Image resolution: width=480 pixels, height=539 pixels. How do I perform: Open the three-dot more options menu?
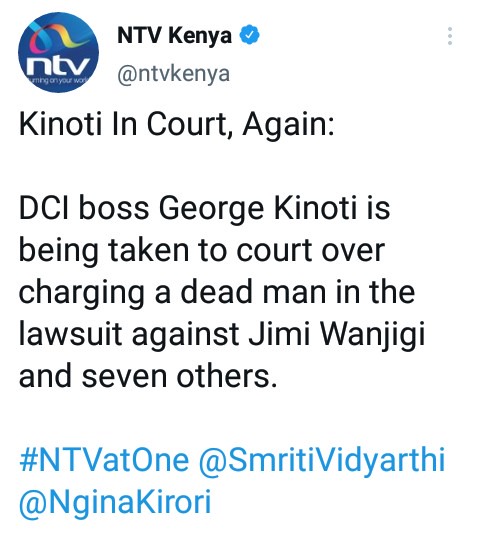click(x=450, y=36)
